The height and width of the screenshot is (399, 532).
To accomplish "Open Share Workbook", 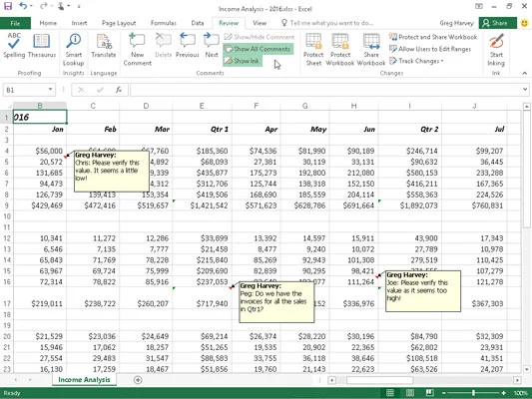I will coord(371,50).
